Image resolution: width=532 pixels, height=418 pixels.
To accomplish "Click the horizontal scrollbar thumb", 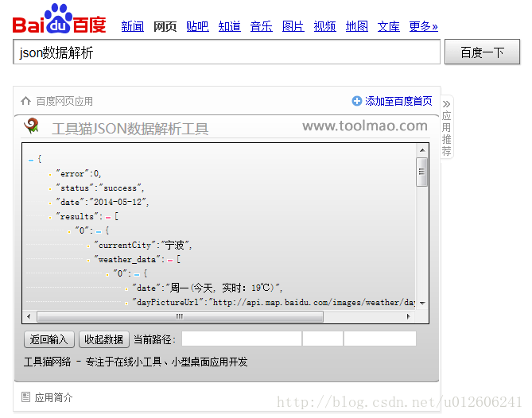I will [x=180, y=316].
